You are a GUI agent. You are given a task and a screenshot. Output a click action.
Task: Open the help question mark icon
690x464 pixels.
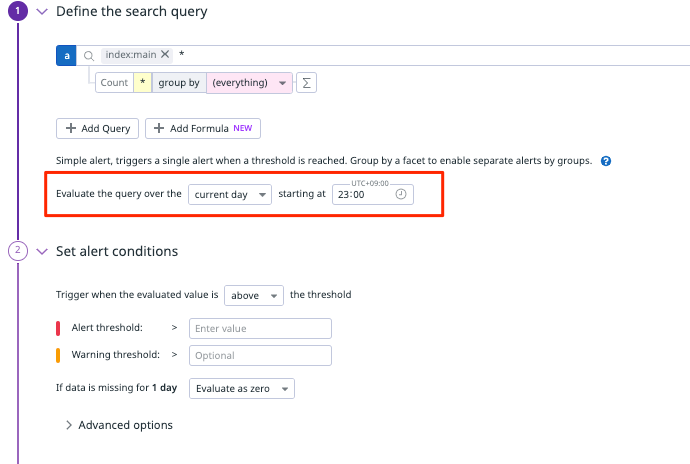pos(606,161)
